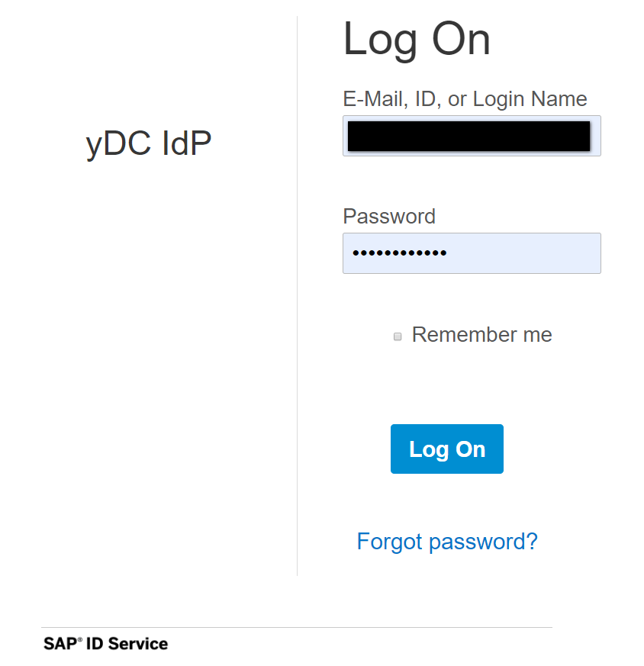Screen dimensions: 644x666
Task: Open the Forgot password? link
Action: pyautogui.click(x=447, y=542)
